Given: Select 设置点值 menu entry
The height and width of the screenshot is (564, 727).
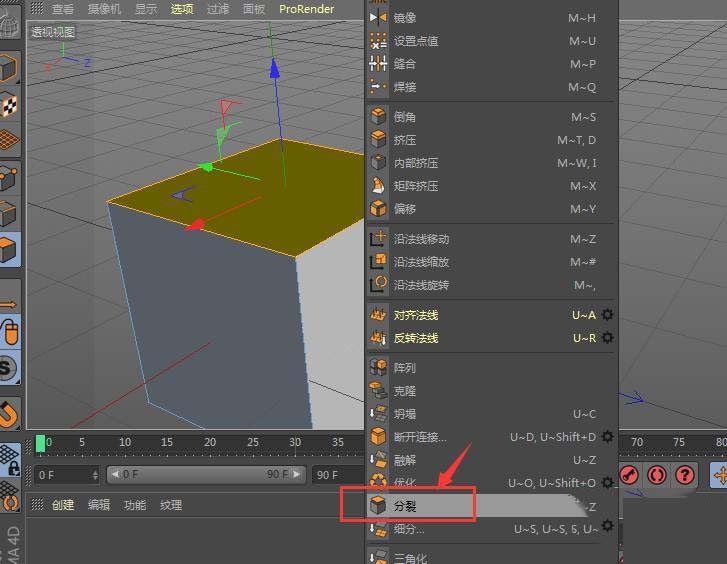Looking at the screenshot, I should 491,41.
